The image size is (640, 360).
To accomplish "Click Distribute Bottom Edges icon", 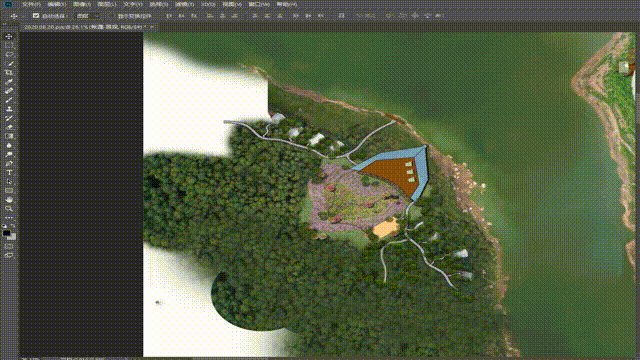I will [x=280, y=16].
